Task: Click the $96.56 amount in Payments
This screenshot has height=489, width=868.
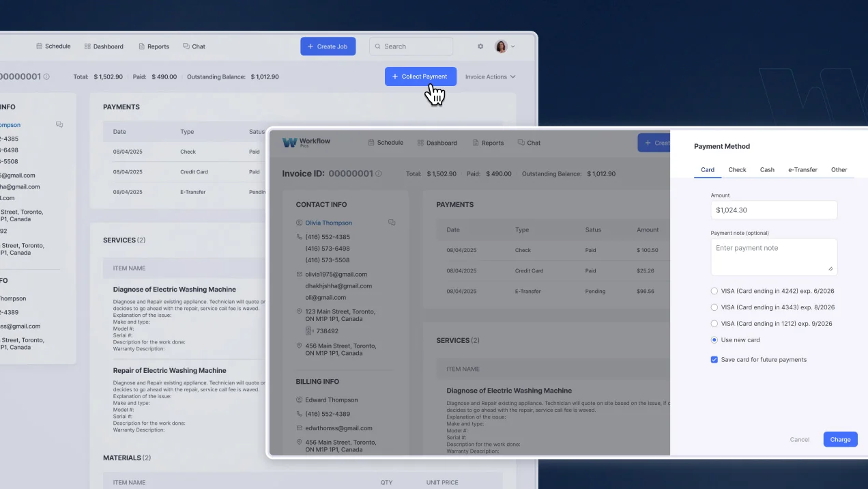Action: click(645, 292)
